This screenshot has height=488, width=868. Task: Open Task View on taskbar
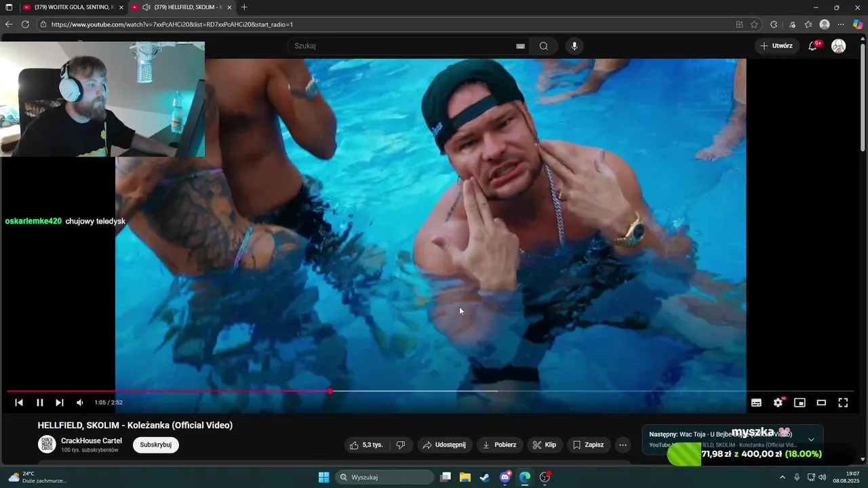[x=446, y=477]
